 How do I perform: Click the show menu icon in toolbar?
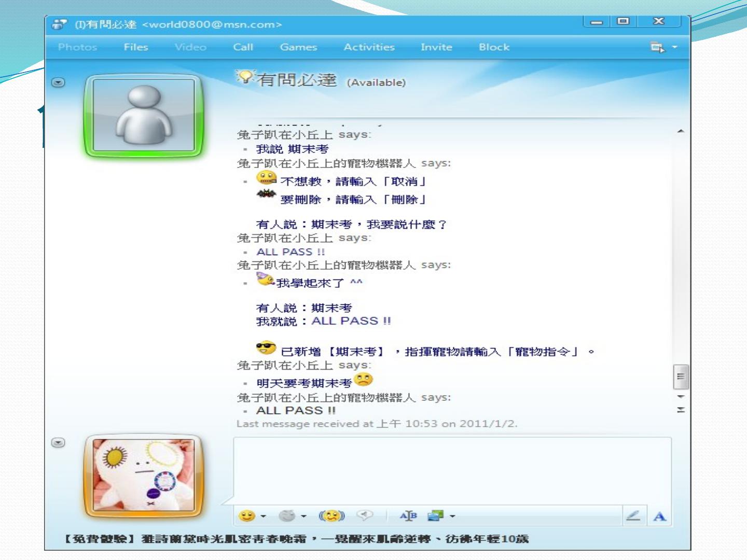click(657, 47)
